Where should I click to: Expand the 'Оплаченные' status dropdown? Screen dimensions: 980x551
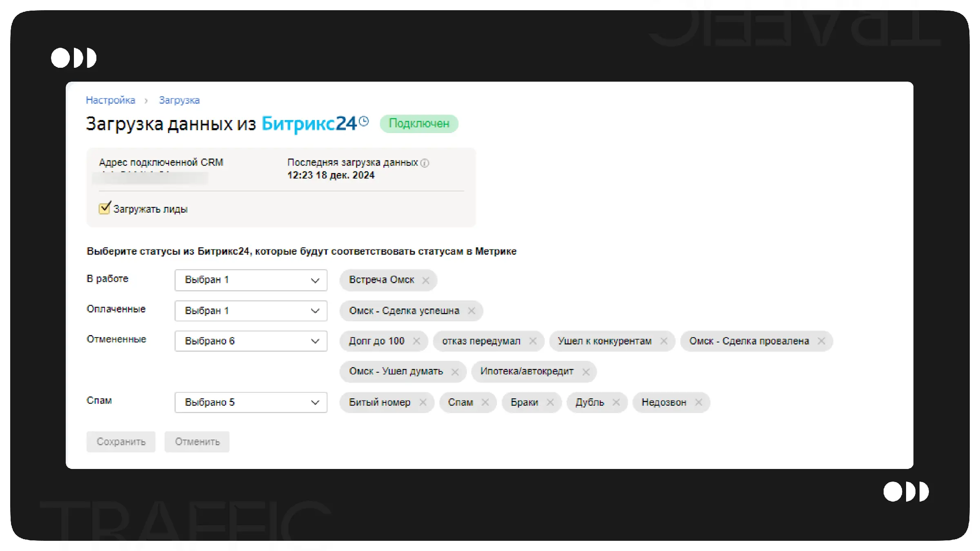pyautogui.click(x=251, y=311)
